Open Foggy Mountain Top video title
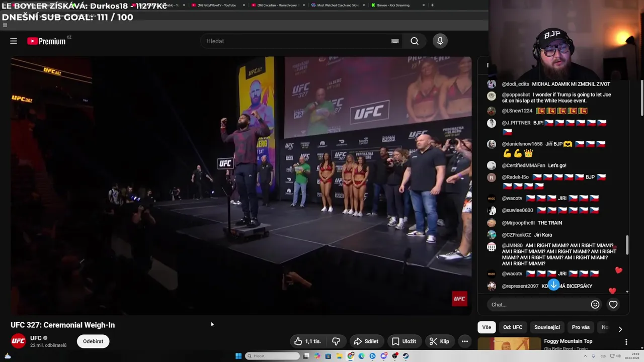The image size is (644, 362). tap(568, 341)
